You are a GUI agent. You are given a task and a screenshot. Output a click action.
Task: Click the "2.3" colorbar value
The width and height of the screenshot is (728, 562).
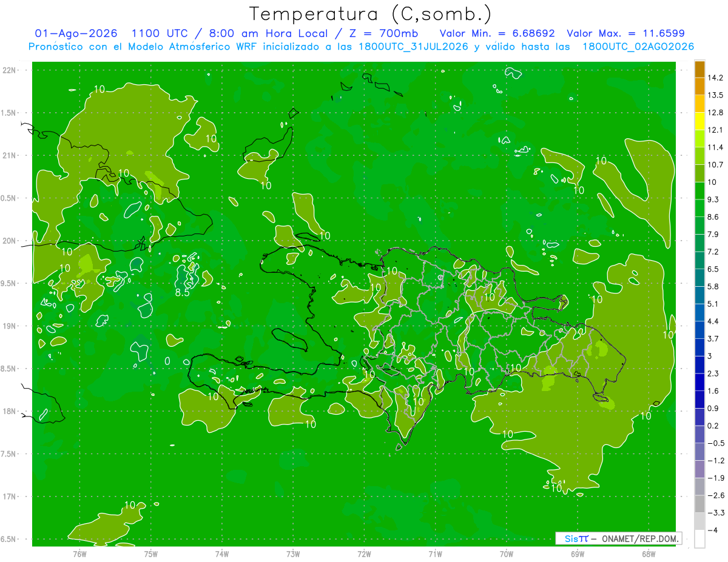click(x=713, y=373)
